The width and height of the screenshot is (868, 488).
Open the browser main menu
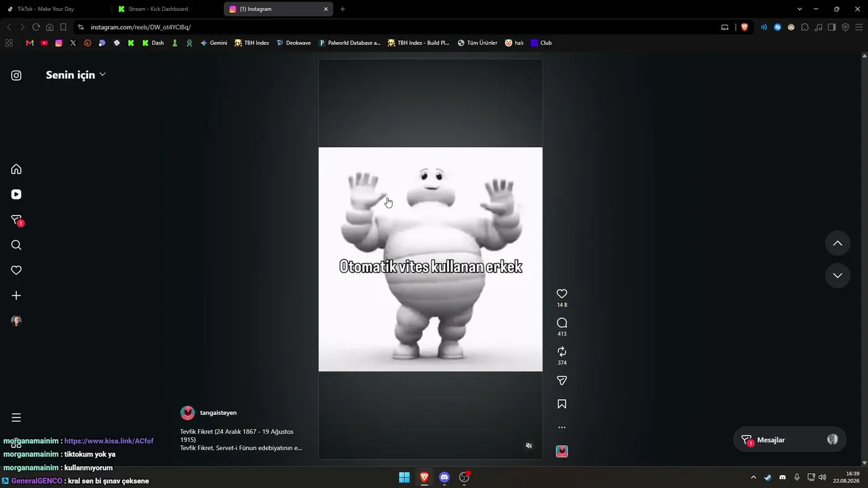tap(859, 27)
